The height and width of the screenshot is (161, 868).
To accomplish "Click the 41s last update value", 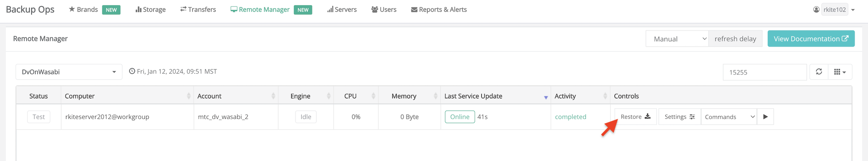I will tap(483, 117).
